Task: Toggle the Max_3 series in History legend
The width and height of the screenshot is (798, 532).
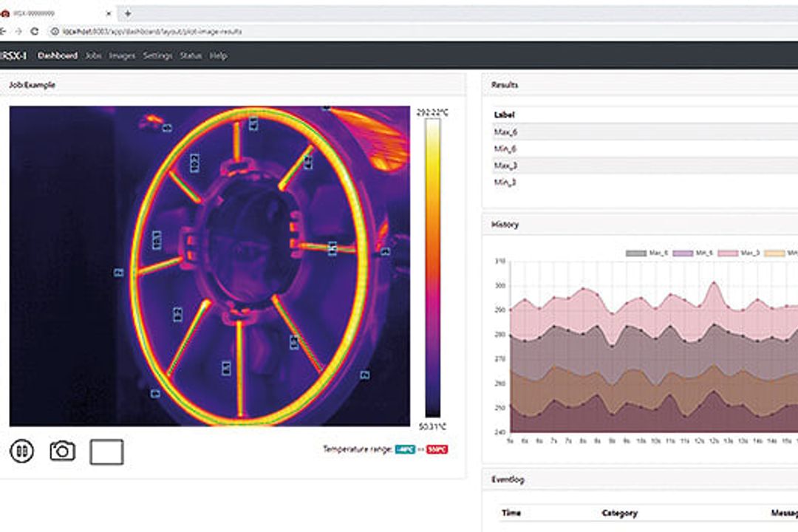Action: point(738,253)
